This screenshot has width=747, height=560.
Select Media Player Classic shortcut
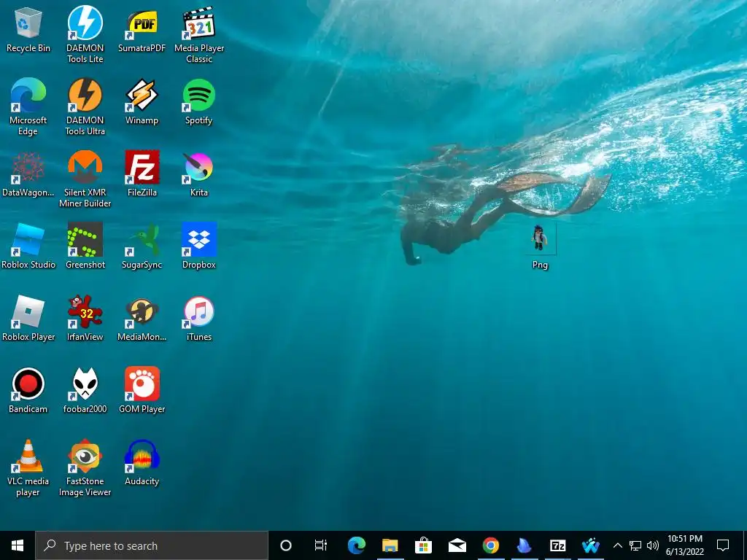tap(199, 34)
